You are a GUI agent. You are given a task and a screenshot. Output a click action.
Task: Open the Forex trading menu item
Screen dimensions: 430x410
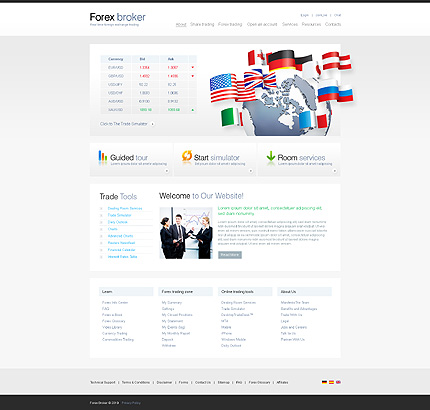click(x=230, y=24)
